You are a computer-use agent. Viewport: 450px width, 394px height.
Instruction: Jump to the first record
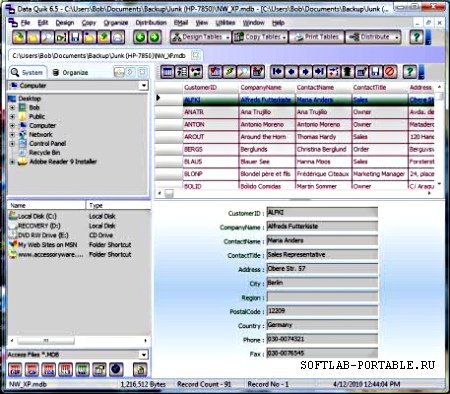[x=277, y=72]
